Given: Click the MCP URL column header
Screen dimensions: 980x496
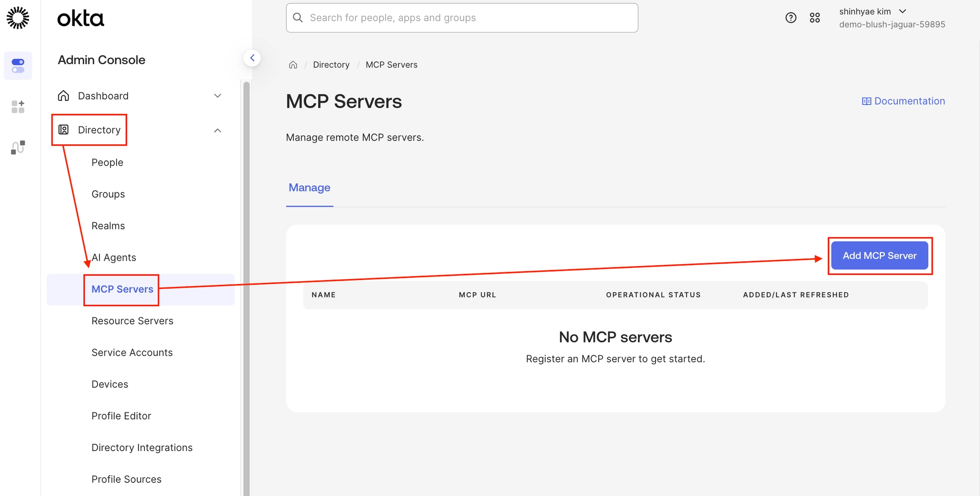Looking at the screenshot, I should [478, 295].
